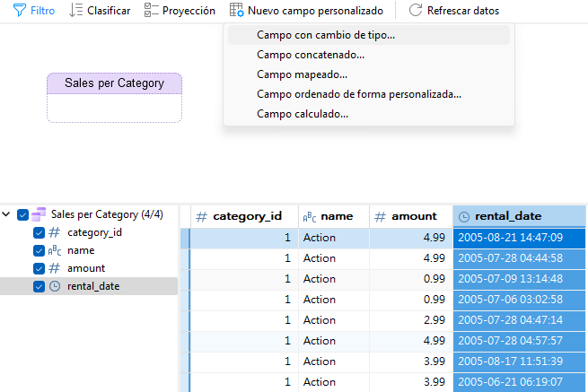This screenshot has height=392, width=588.
Task: Select the amount row in field tree
Action: [89, 268]
